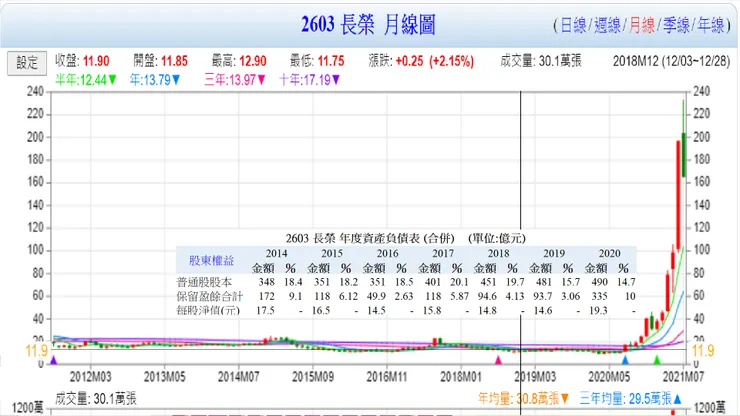Click the chart title 2603 長榮 月線圖

(x=368, y=25)
